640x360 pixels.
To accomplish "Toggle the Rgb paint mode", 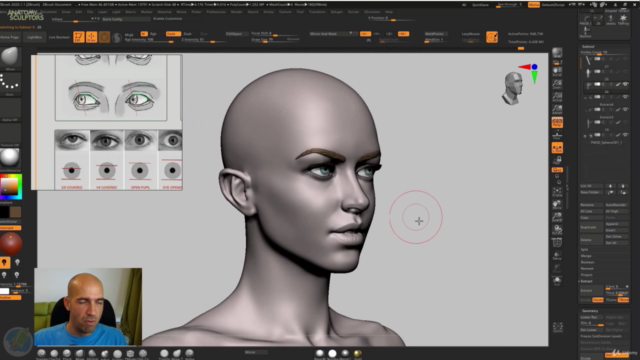I will coord(153,34).
